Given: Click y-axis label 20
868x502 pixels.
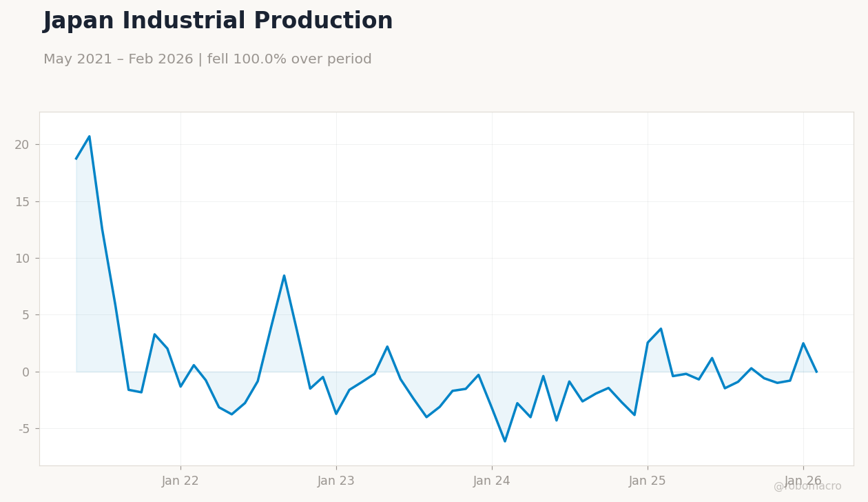Looking at the screenshot, I should point(22,145).
